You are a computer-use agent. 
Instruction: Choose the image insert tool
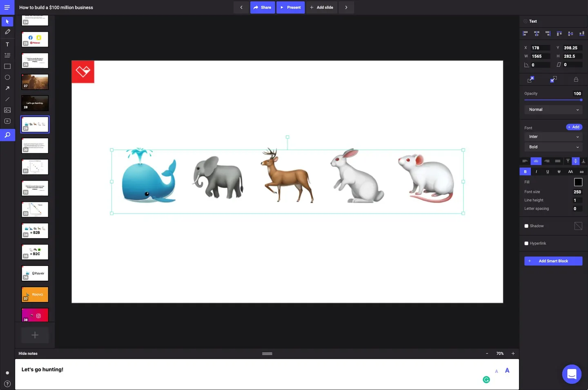click(7, 110)
